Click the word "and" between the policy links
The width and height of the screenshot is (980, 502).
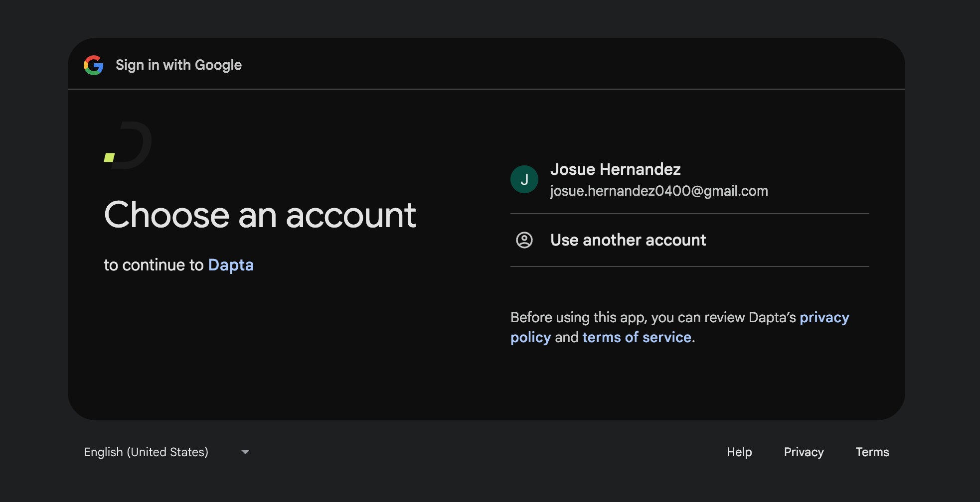[566, 338]
